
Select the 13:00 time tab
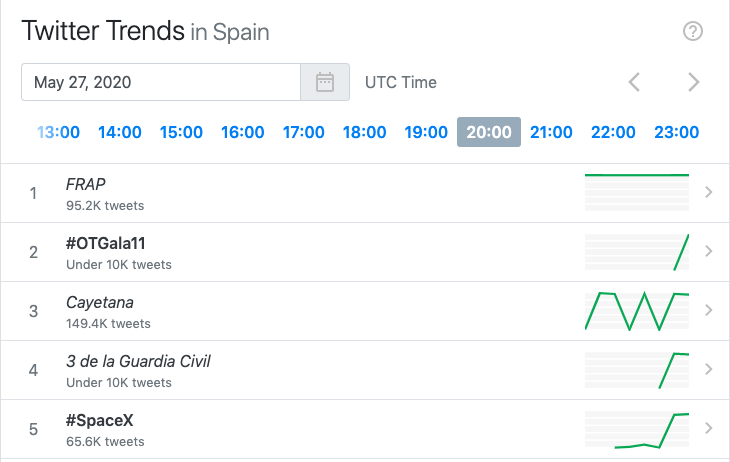pyautogui.click(x=58, y=132)
